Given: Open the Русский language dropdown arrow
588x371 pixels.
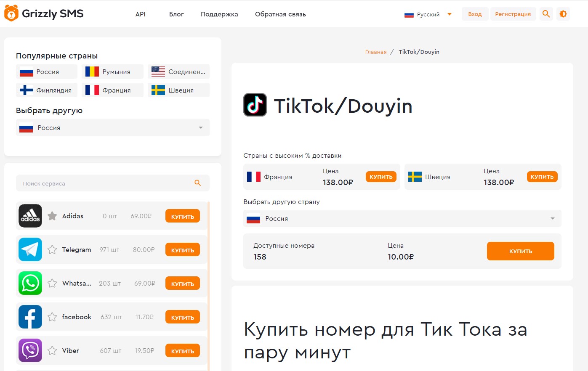Looking at the screenshot, I should coord(450,14).
